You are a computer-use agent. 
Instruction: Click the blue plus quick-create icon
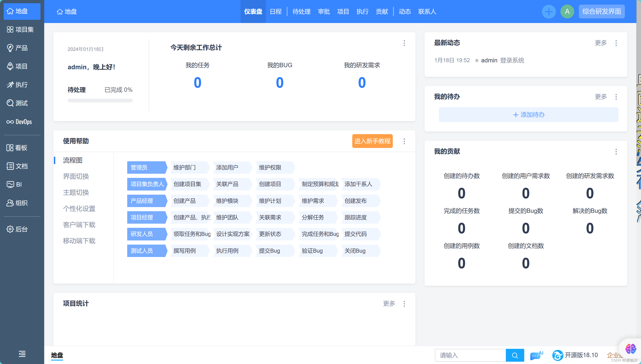pyautogui.click(x=549, y=12)
